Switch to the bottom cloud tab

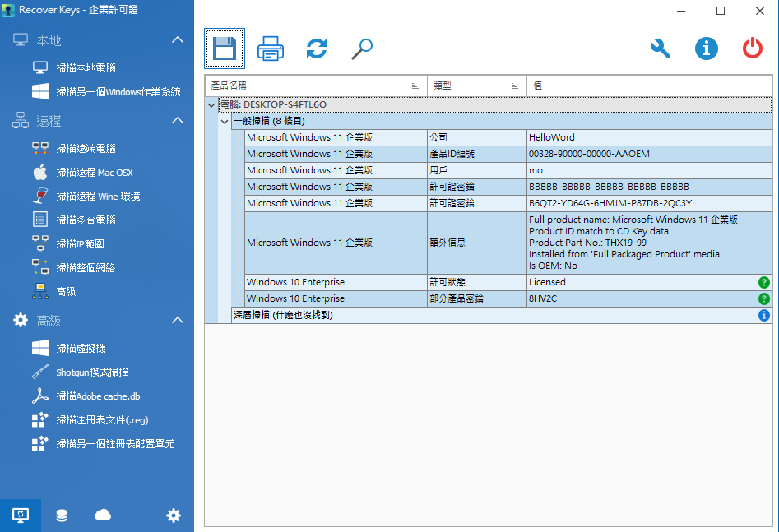tap(103, 515)
